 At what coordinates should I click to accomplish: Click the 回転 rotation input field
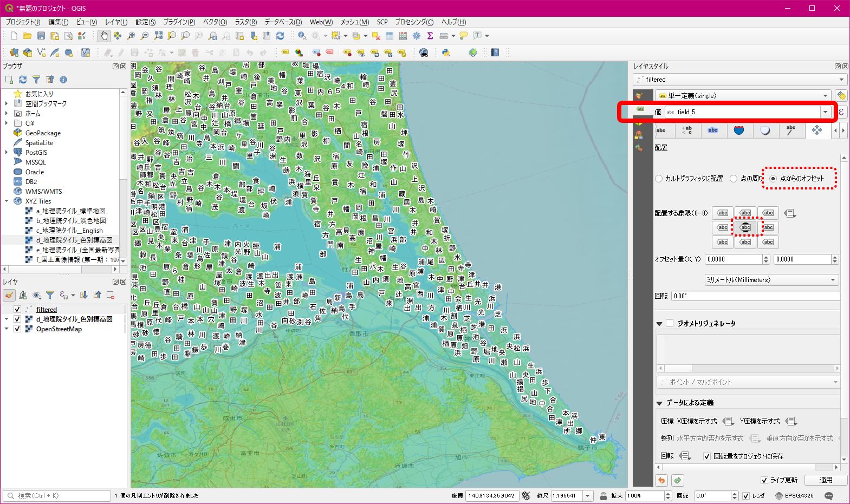click(755, 296)
